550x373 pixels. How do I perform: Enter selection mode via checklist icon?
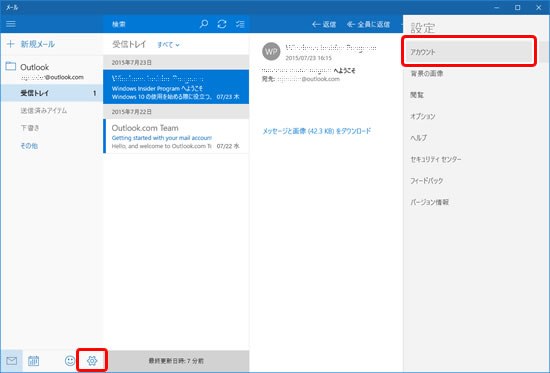pos(240,24)
